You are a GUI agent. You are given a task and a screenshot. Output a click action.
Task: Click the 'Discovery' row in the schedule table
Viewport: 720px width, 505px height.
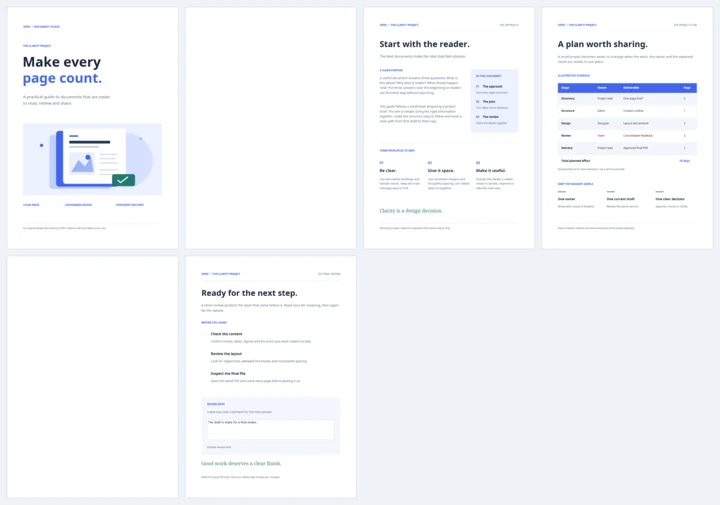pos(627,99)
